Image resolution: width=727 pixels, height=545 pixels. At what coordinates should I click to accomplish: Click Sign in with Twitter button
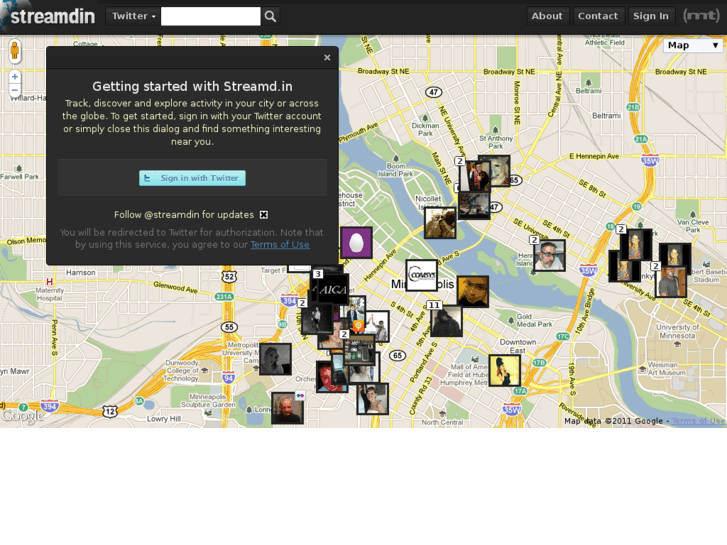pos(192,178)
